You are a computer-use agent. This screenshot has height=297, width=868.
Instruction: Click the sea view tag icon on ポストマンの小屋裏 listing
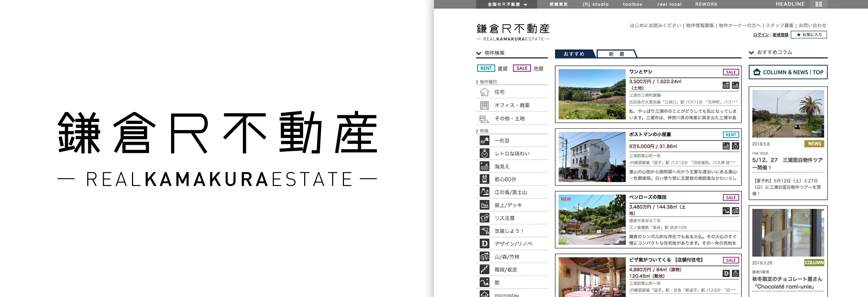tap(726, 146)
